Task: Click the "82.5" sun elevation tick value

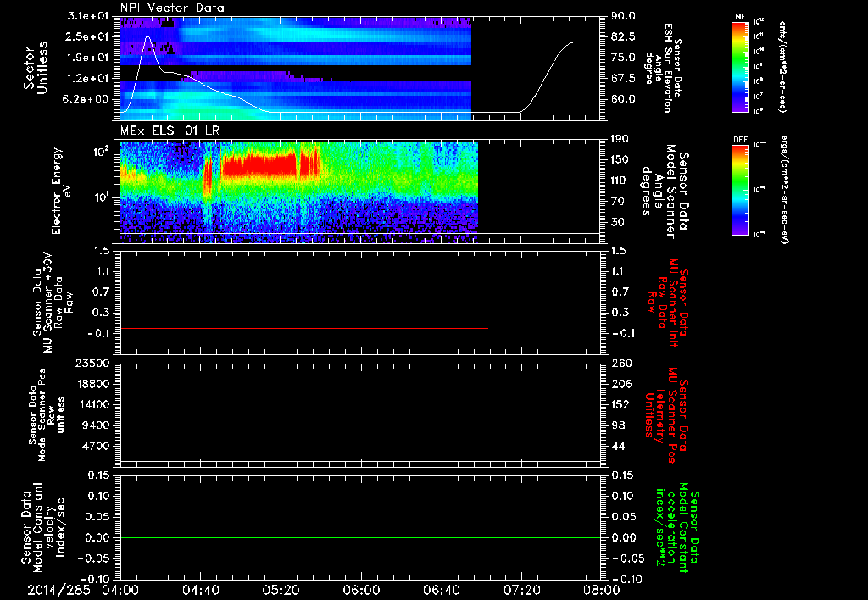Action: point(623,36)
